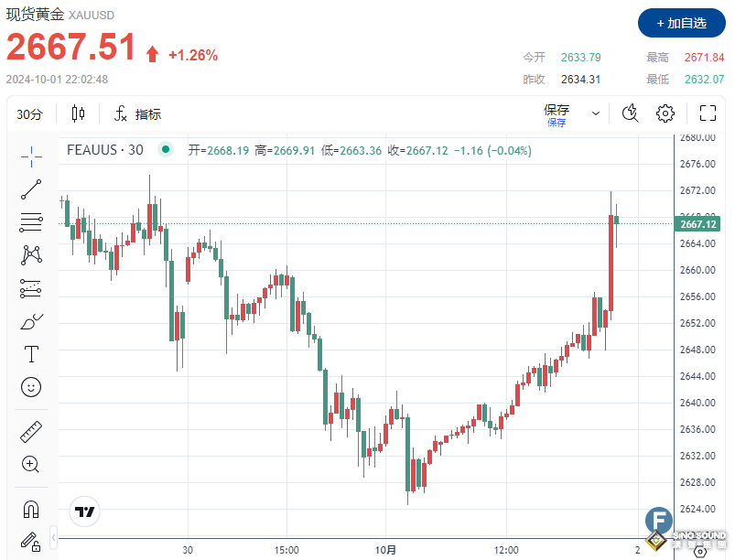Open the 30分 interval dropdown

pyautogui.click(x=31, y=113)
